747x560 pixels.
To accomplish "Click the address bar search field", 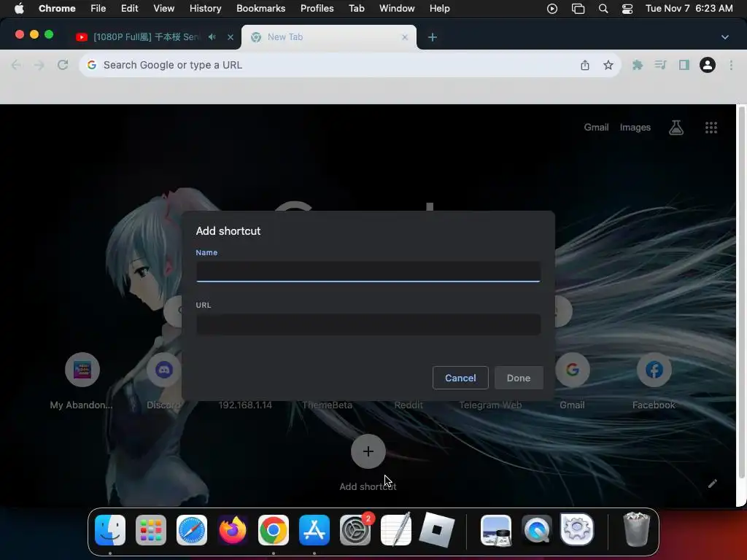I will 333,65.
